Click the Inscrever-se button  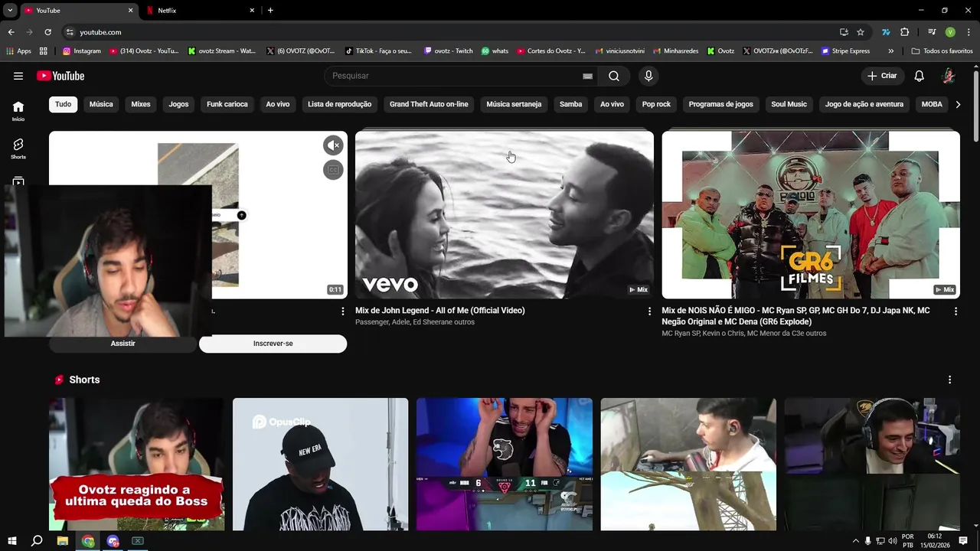pyautogui.click(x=273, y=344)
